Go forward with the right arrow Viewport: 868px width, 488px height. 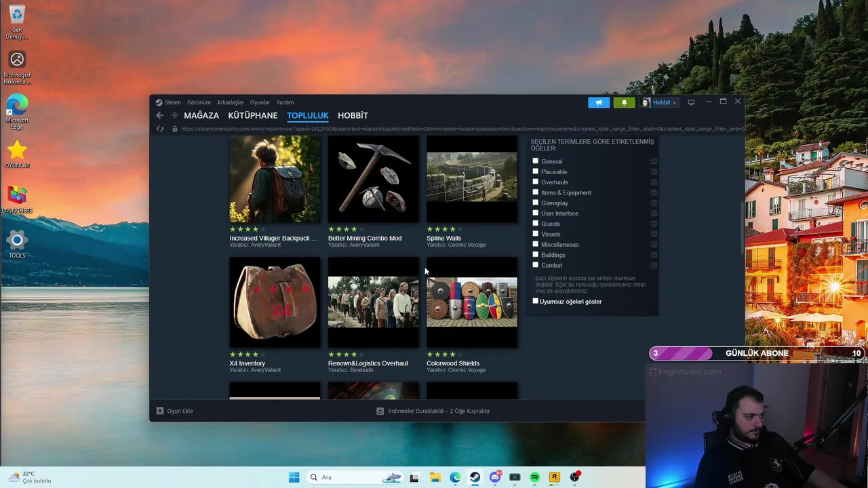174,115
